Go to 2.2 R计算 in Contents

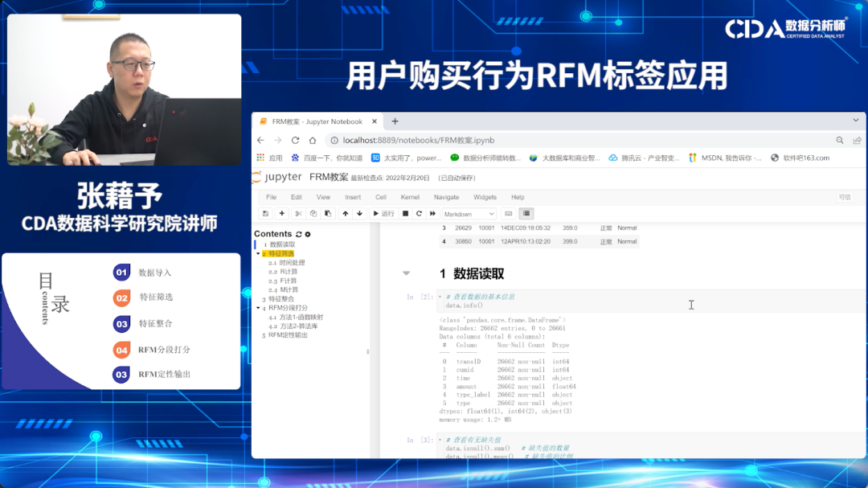(x=283, y=272)
